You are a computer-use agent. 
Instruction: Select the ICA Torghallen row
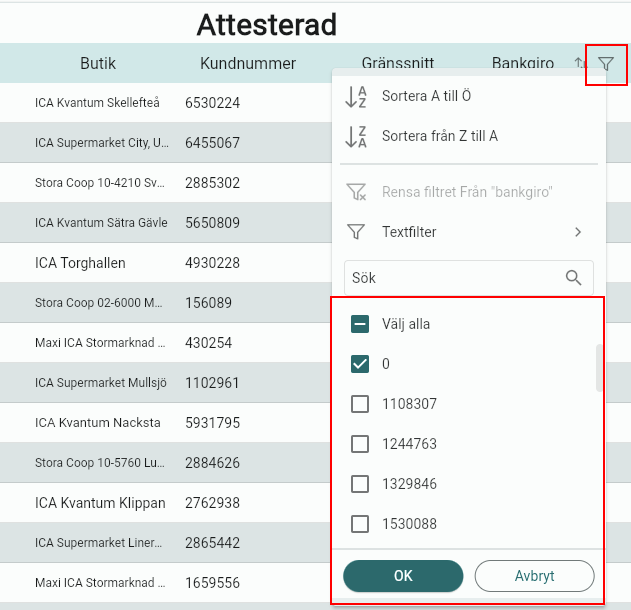(x=166, y=263)
